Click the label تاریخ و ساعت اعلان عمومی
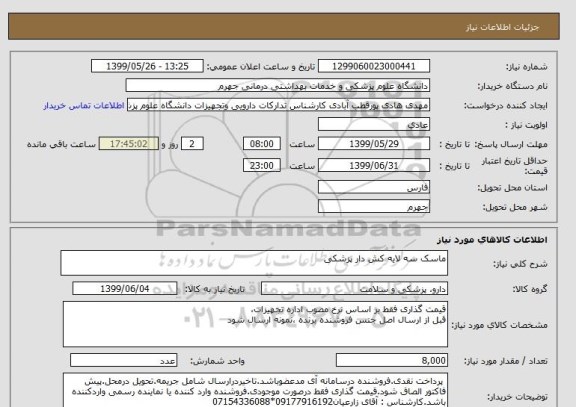Image resolution: width=576 pixels, height=407 pixels. tap(261, 67)
